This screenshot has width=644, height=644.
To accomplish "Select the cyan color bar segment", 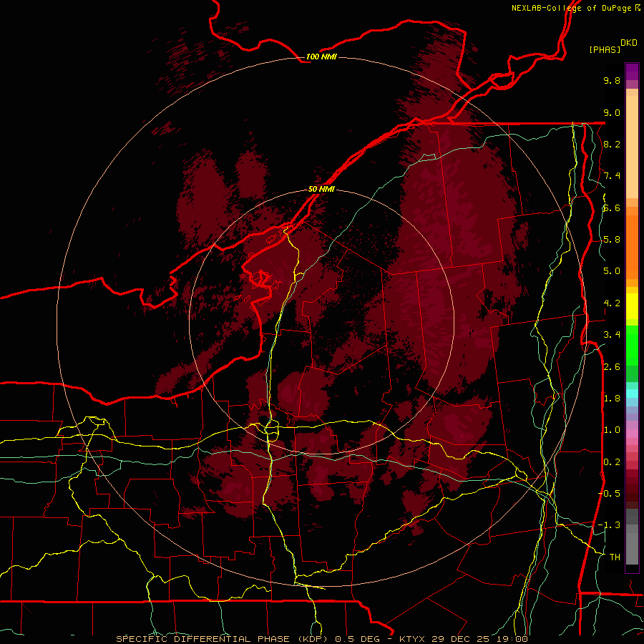I will pyautogui.click(x=632, y=394).
